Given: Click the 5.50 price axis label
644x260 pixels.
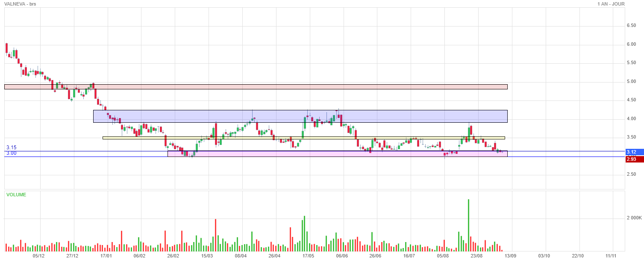Looking at the screenshot, I should [631, 63].
